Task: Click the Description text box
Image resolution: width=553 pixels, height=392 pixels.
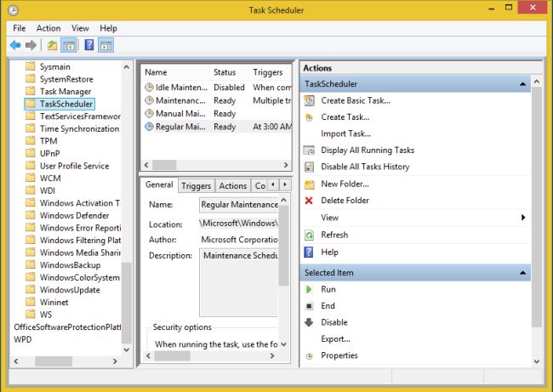Action: (x=239, y=282)
